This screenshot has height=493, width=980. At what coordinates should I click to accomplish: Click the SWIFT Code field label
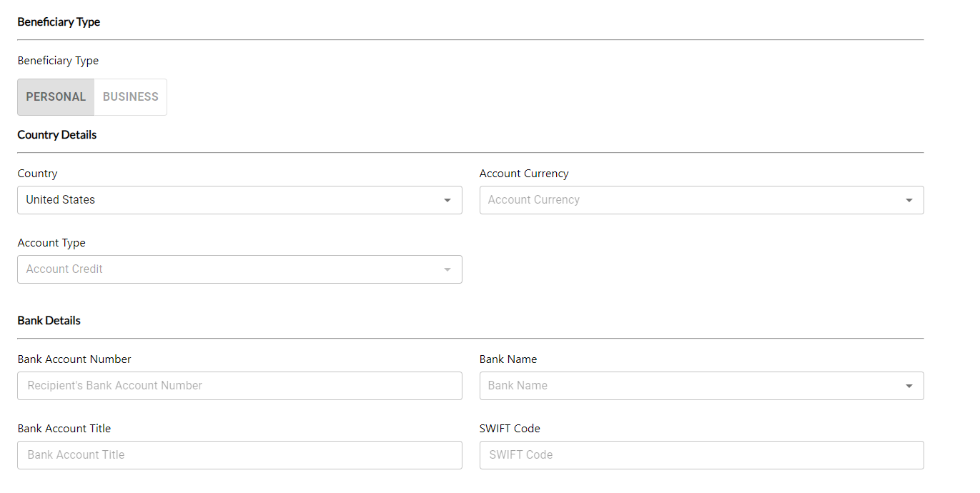pyautogui.click(x=510, y=429)
